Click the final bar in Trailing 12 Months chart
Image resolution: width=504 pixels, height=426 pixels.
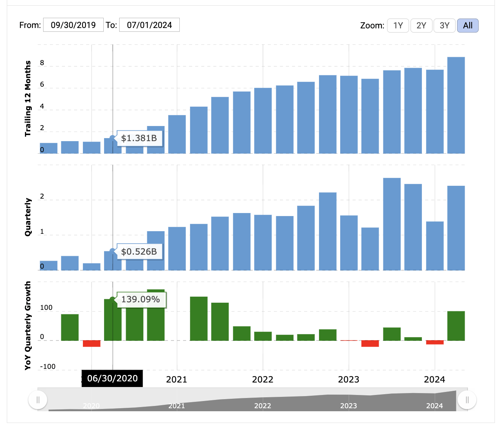pos(456,105)
